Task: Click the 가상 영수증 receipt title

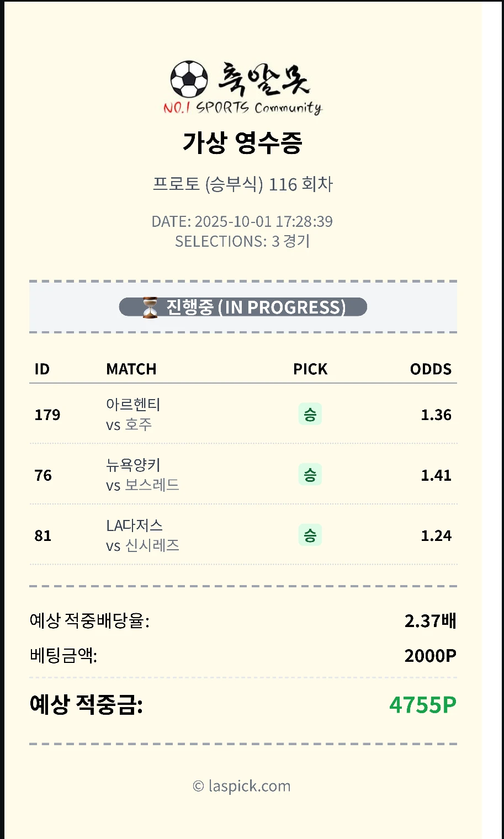Action: 242,142
